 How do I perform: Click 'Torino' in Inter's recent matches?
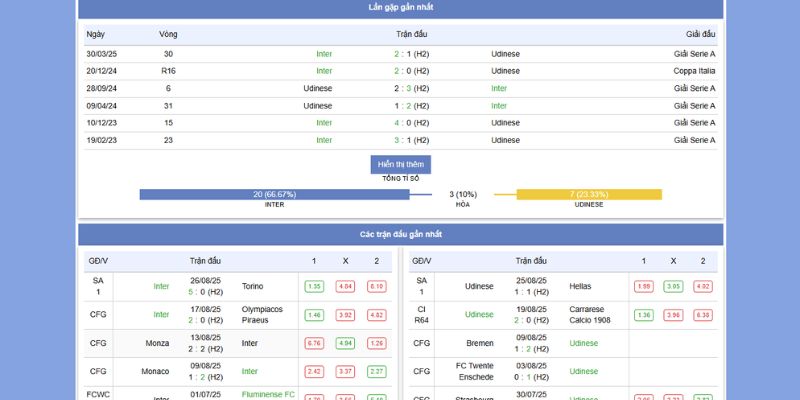coord(253,287)
